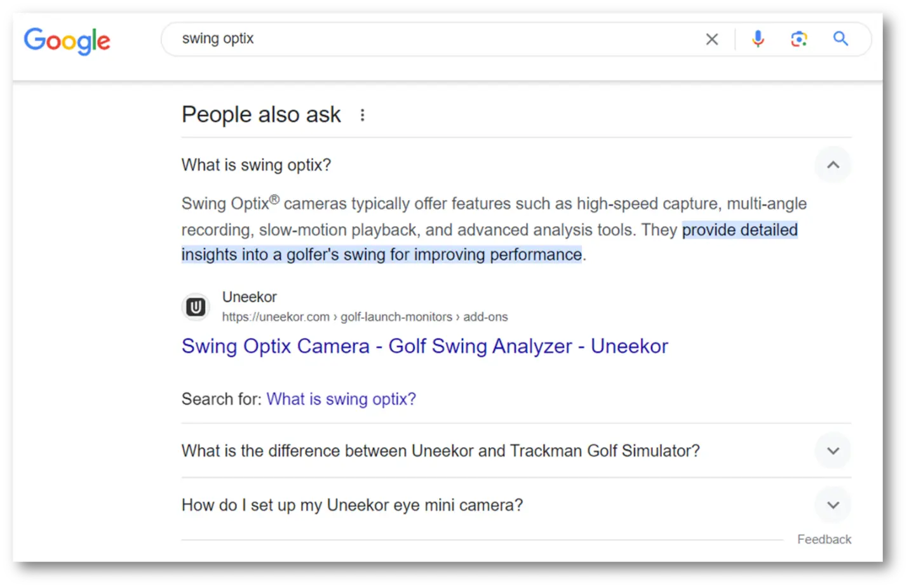Search for 'What is swing optix?' link

(341, 399)
